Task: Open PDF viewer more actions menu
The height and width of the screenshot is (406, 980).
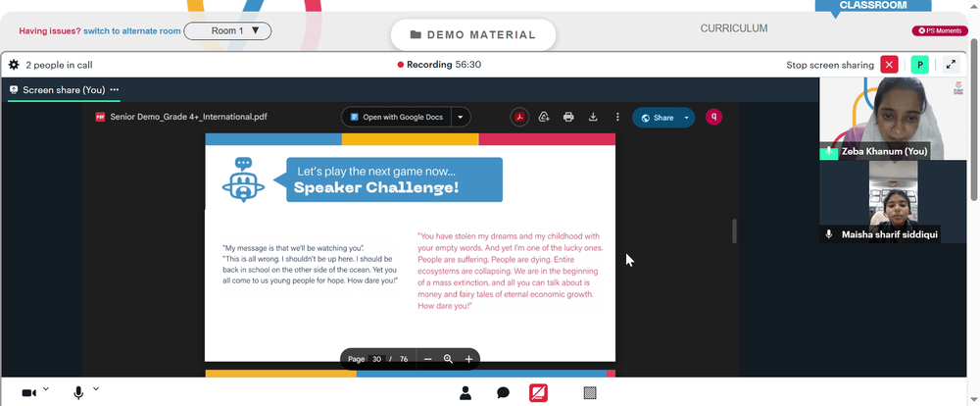Action: click(x=617, y=117)
